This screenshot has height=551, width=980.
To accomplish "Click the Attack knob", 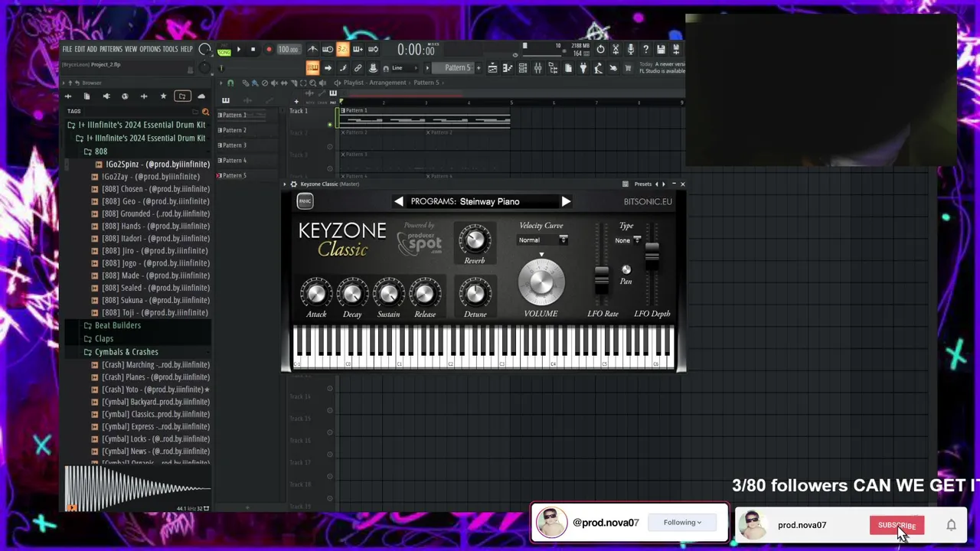I will click(x=316, y=294).
